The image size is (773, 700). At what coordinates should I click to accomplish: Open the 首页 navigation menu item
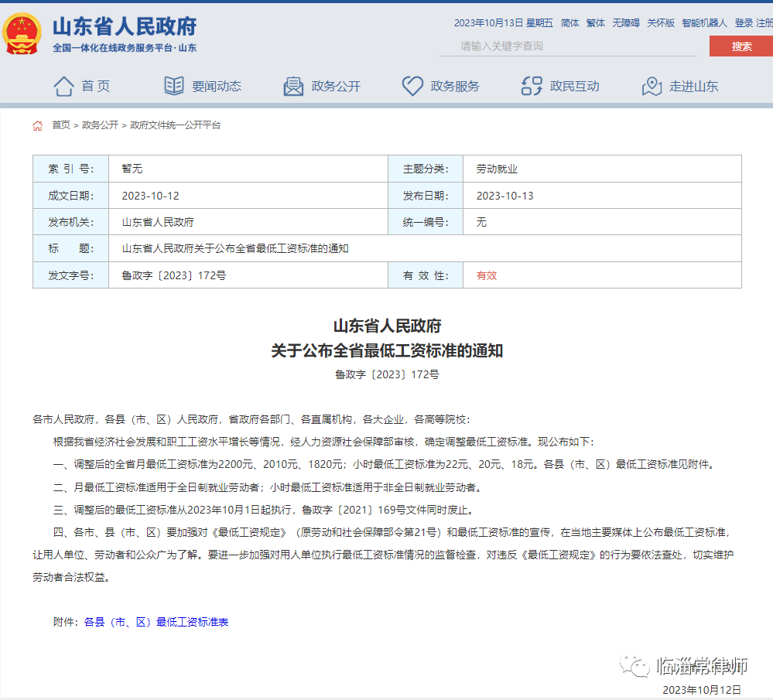96,87
